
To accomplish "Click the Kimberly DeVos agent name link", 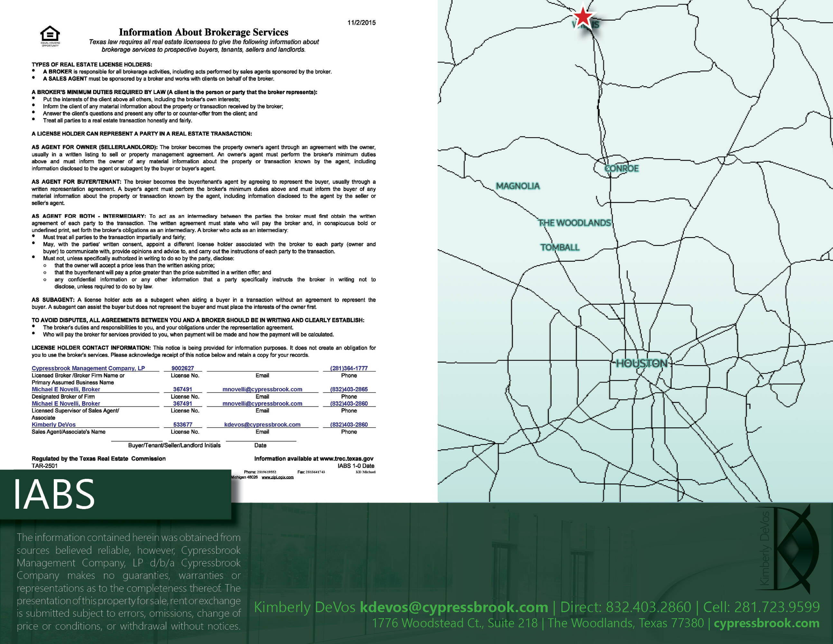I will click(53, 424).
